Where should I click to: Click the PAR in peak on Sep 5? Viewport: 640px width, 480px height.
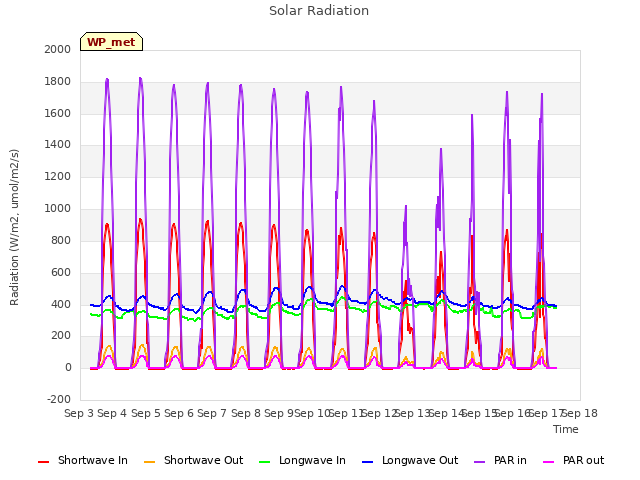tap(140, 78)
